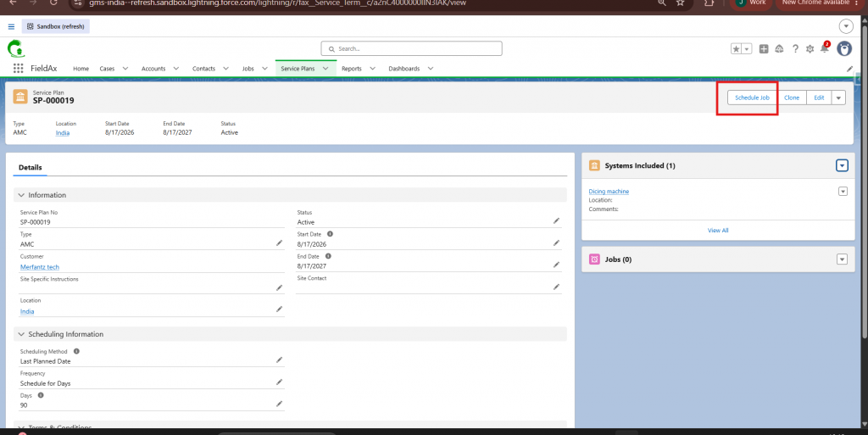Collapse the Scheduling Information section
868x435 pixels.
tap(21, 334)
